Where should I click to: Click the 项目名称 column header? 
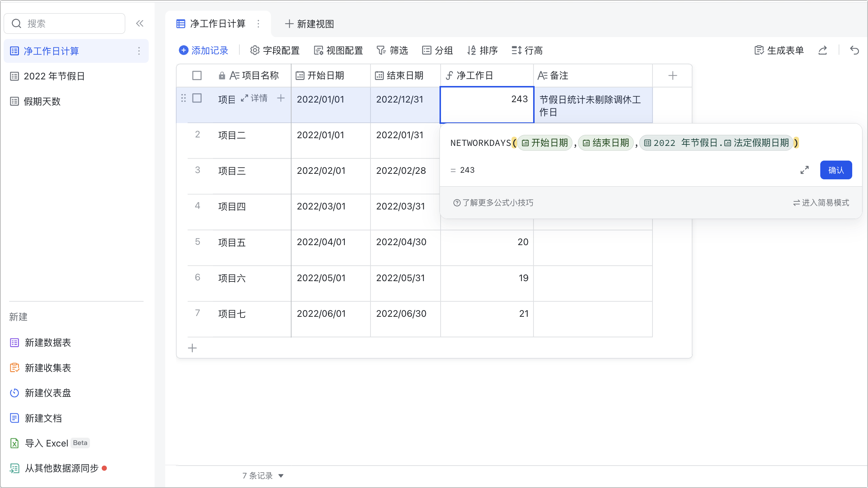point(253,76)
